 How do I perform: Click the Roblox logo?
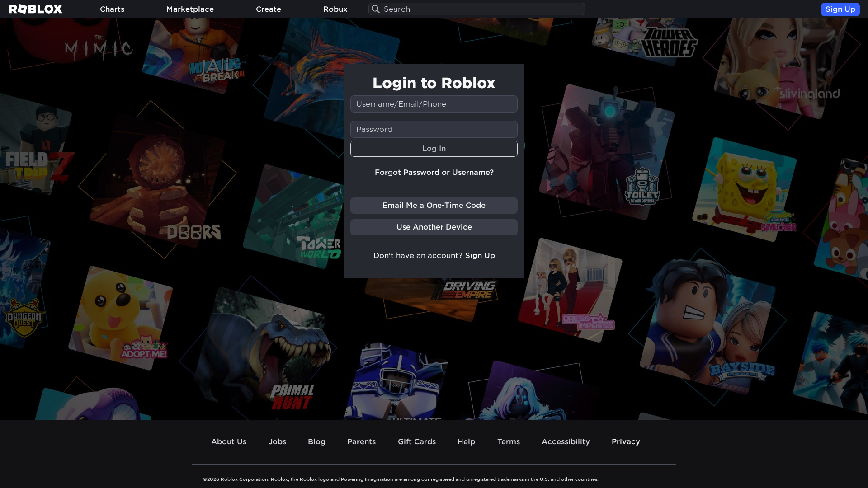36,9
